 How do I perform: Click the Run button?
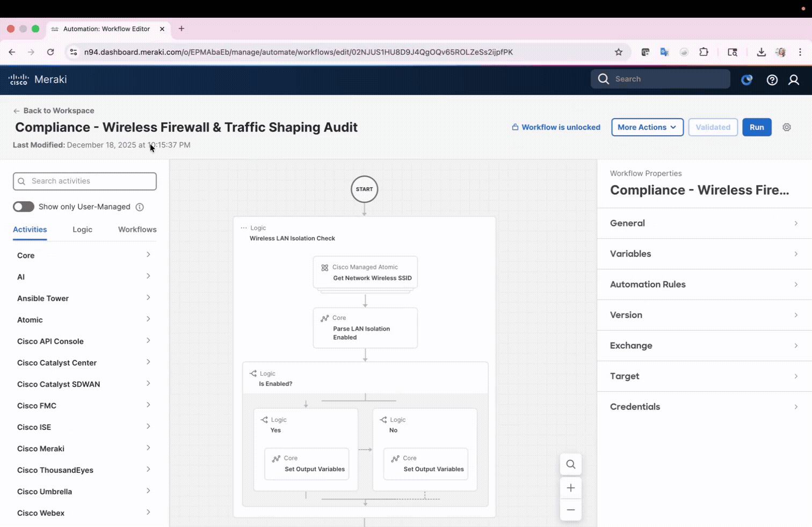(x=756, y=127)
